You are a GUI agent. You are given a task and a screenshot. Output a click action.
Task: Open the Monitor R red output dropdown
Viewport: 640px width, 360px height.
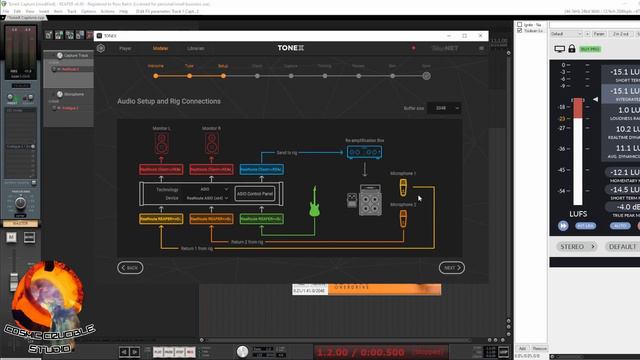click(211, 169)
